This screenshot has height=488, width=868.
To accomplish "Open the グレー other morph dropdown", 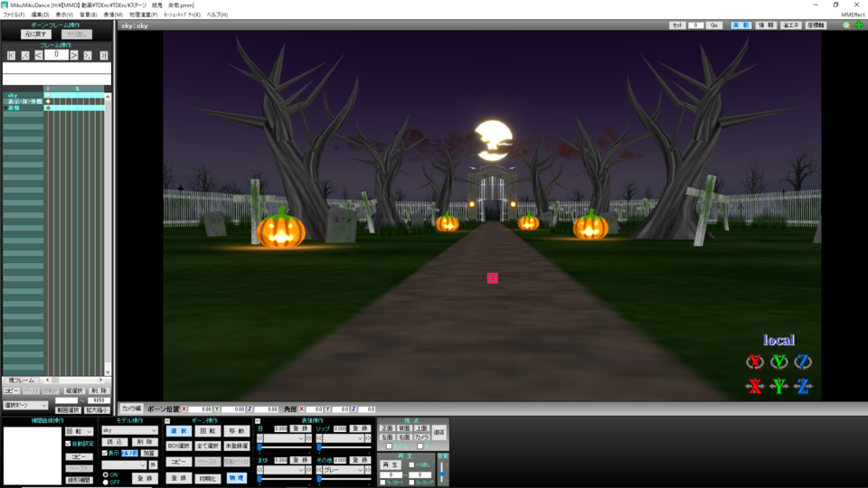I will click(344, 470).
